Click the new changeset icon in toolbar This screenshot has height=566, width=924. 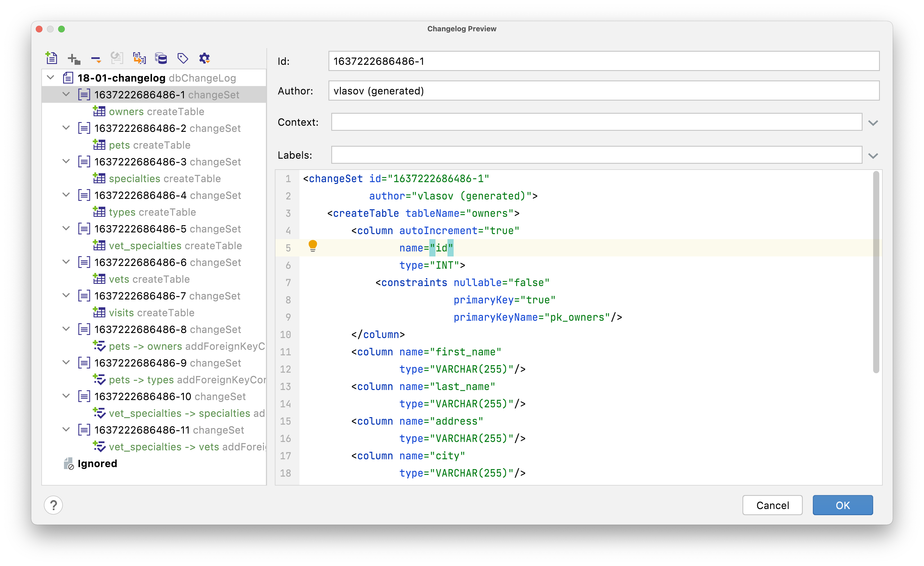pos(51,58)
